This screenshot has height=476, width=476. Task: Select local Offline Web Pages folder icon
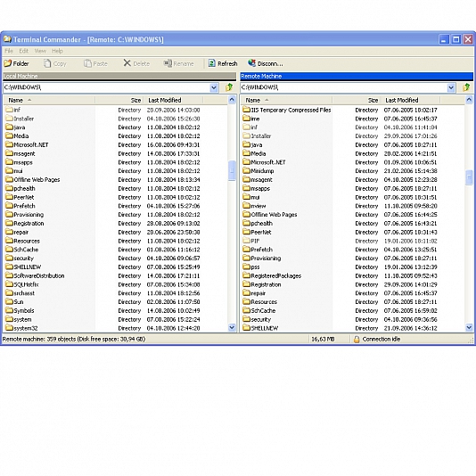tap(10, 180)
